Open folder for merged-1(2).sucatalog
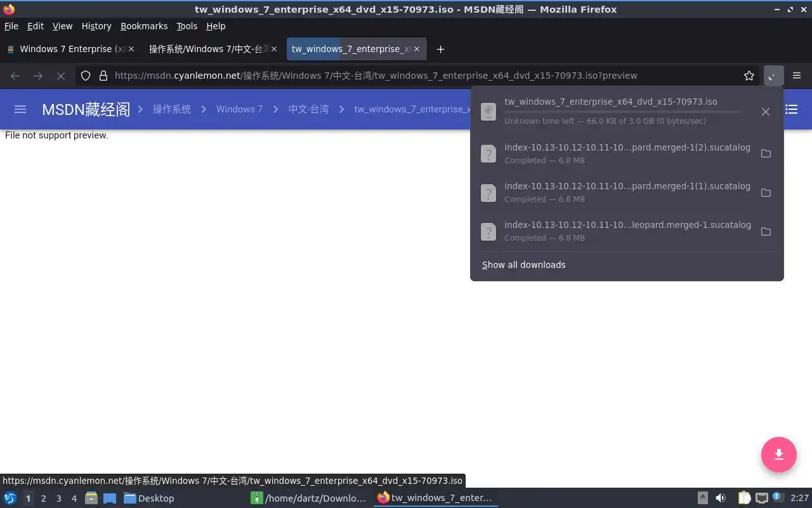 point(766,154)
